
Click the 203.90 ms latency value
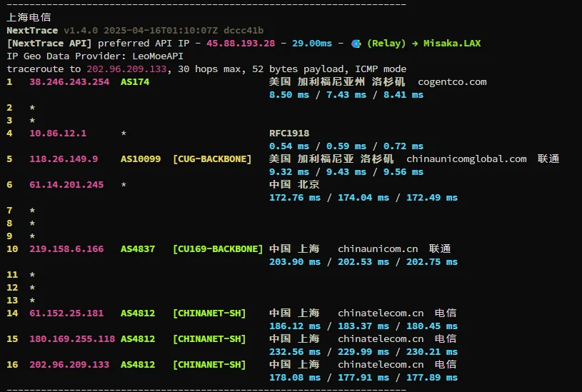point(295,262)
